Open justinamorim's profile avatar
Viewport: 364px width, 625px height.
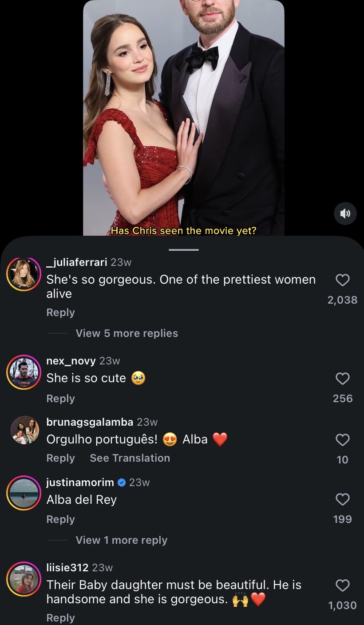tap(24, 493)
